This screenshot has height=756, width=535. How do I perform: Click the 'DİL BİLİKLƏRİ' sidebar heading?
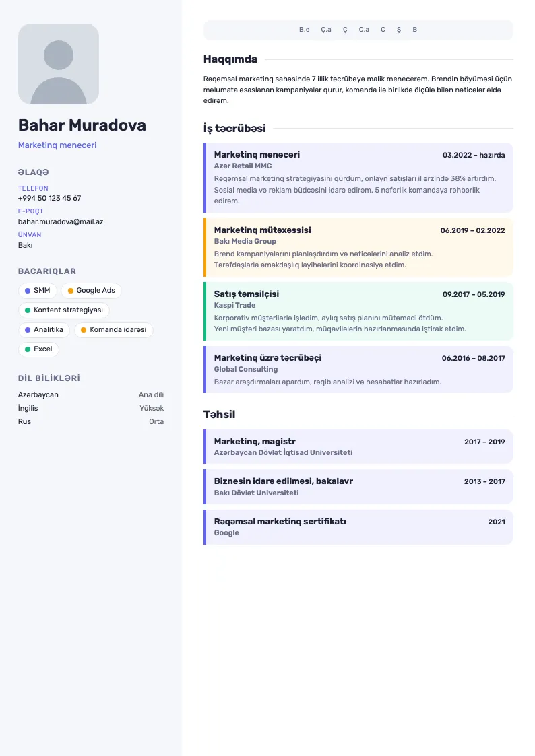pos(49,378)
